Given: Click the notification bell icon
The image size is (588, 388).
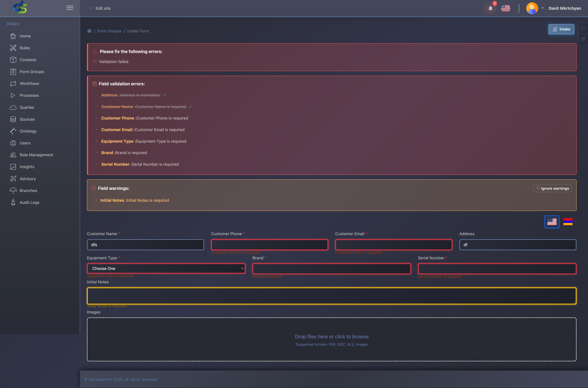Looking at the screenshot, I should coord(490,8).
